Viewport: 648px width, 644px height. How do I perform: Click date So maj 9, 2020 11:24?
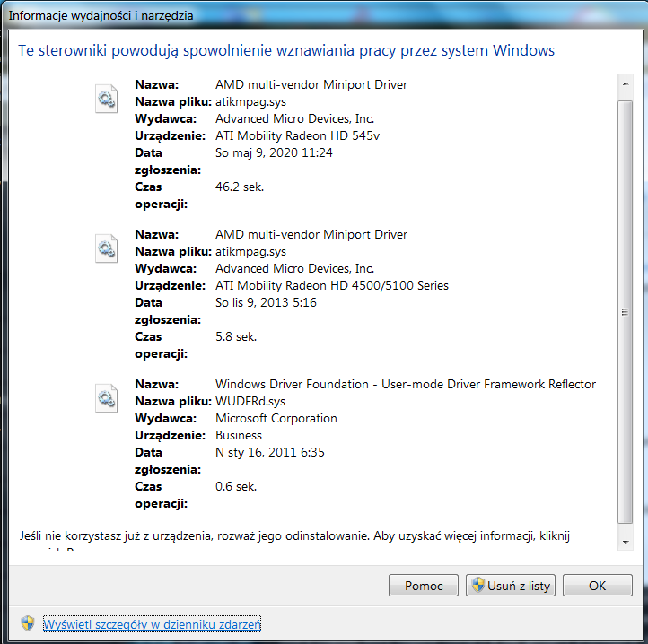274,152
